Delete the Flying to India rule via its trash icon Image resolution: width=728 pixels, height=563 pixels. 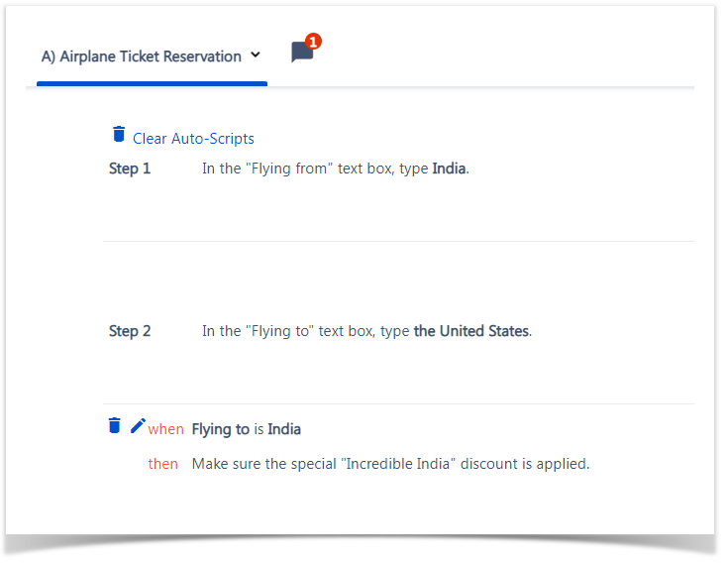tap(114, 425)
